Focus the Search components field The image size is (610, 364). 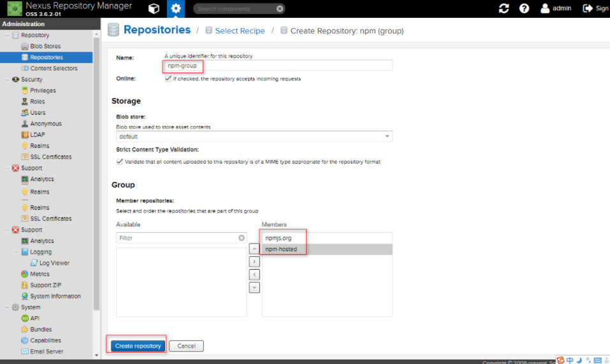(x=235, y=8)
